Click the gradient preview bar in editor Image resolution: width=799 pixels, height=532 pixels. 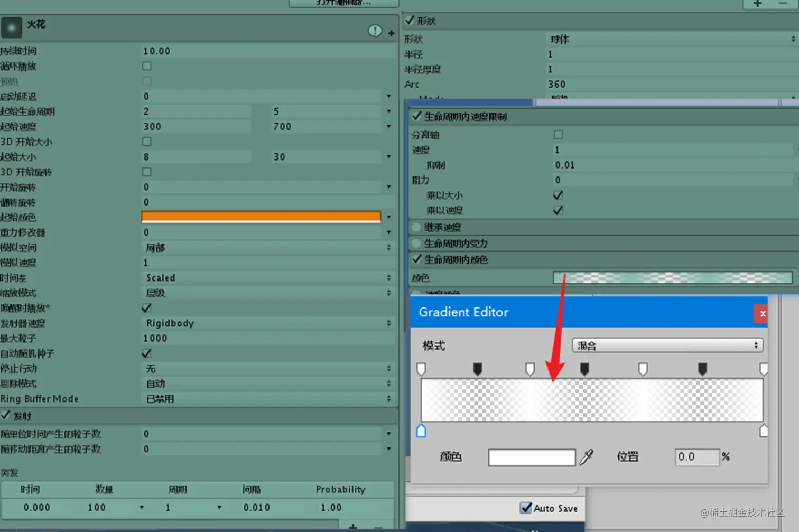(x=592, y=400)
